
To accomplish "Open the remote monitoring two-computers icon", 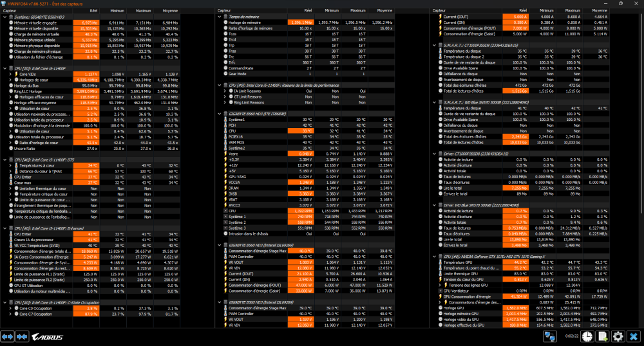I will click(550, 336).
